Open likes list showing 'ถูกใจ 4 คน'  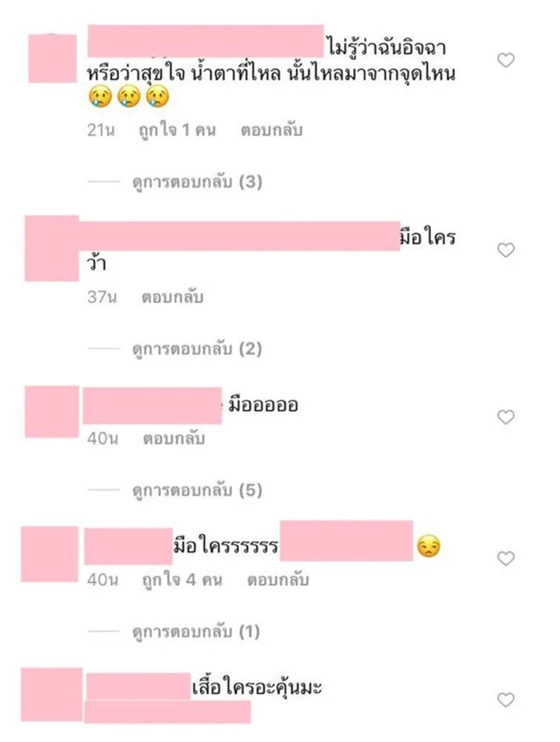(182, 580)
